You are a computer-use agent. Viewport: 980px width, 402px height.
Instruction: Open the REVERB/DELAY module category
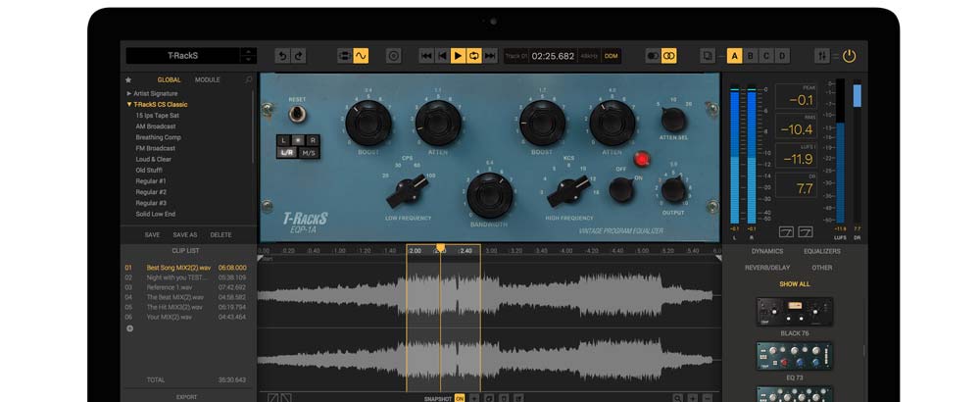767,268
